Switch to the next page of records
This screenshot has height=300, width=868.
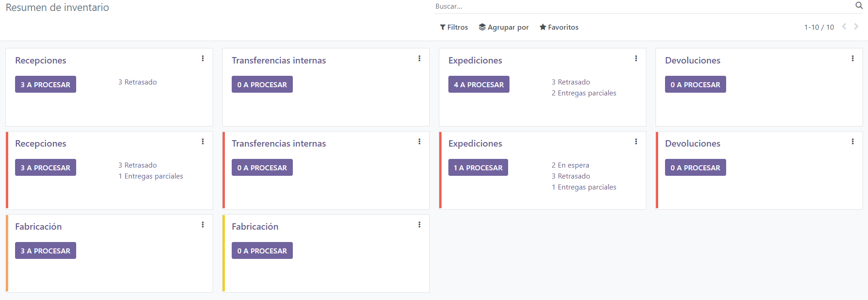click(x=856, y=26)
